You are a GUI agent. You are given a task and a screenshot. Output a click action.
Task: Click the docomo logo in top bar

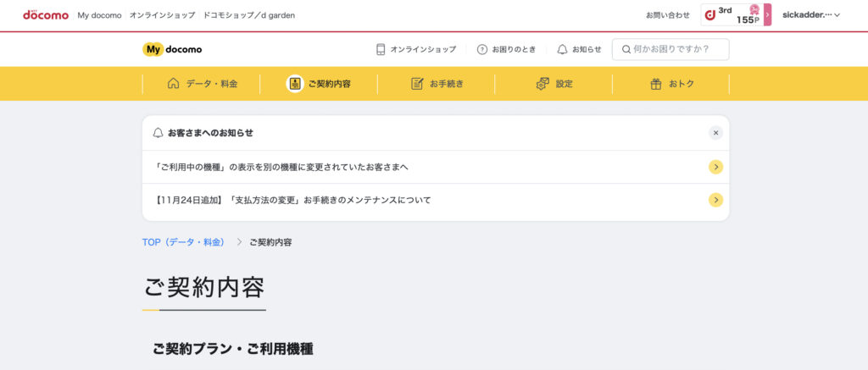click(45, 14)
